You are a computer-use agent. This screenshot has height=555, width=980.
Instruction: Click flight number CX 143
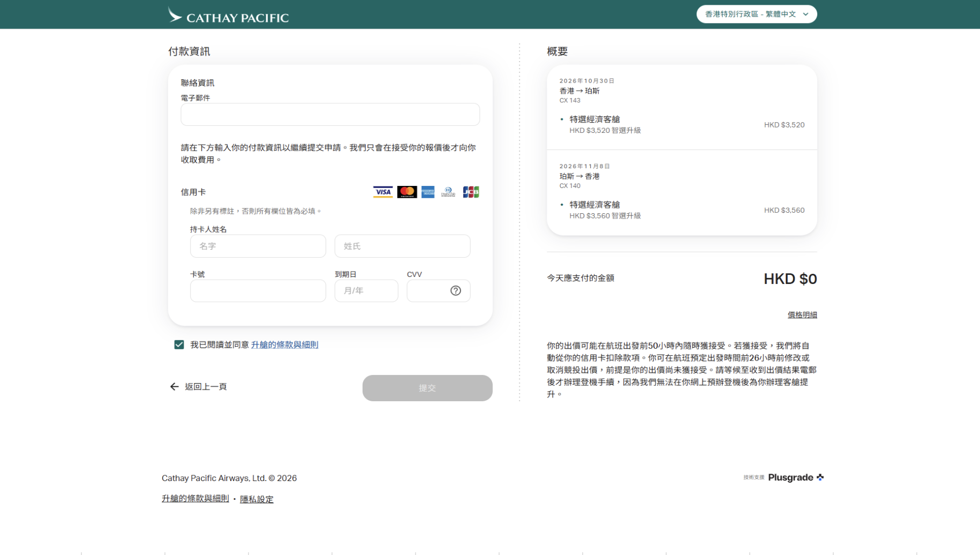[570, 100]
